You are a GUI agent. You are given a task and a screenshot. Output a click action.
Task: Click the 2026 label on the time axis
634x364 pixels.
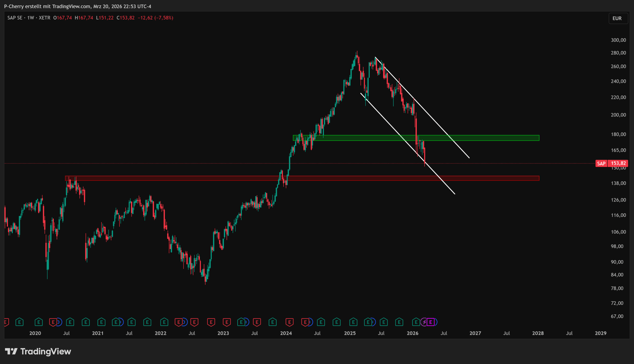pos(413,333)
